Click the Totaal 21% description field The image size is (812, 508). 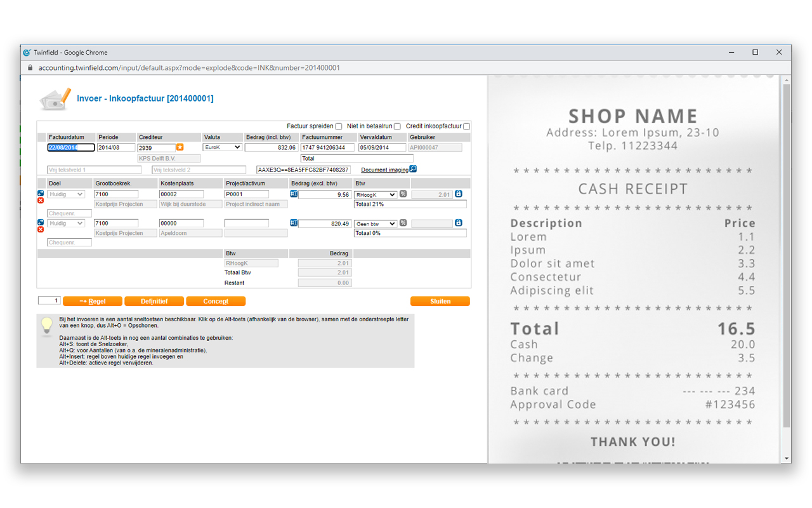pyautogui.click(x=410, y=204)
